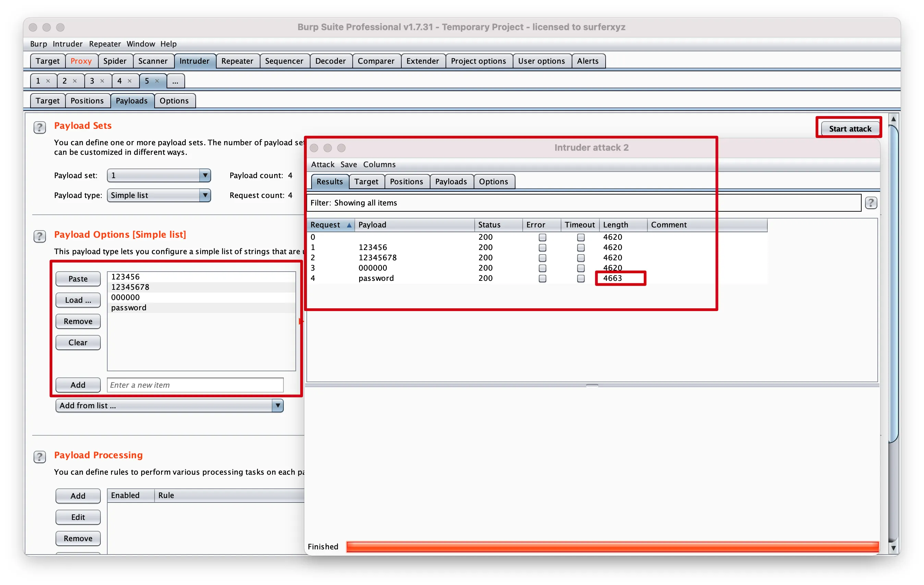Close Intruder tab number 5

[157, 81]
